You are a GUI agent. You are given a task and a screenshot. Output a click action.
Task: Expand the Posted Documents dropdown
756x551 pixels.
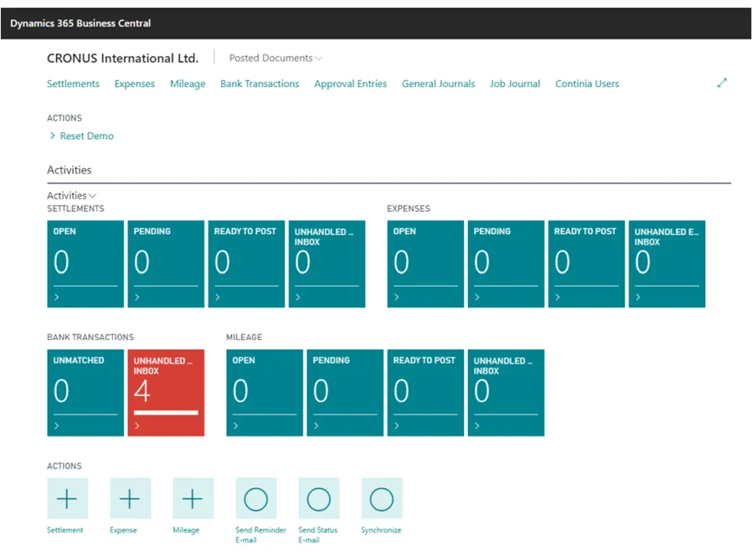click(275, 58)
